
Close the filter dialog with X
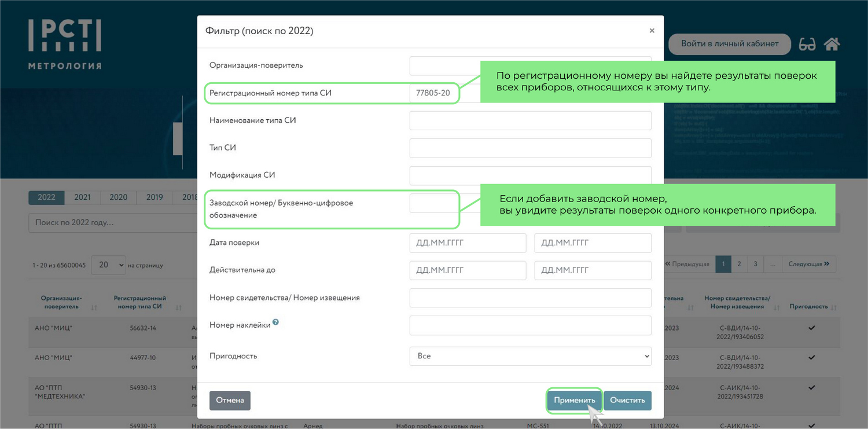pyautogui.click(x=652, y=31)
